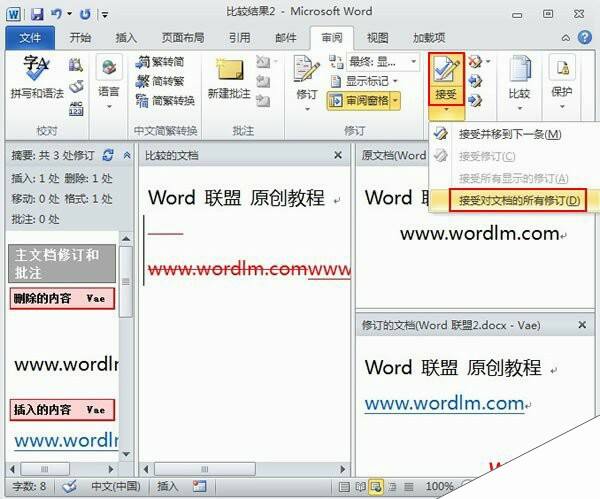Open customize quick access toolbar dropdown
Viewport: 600px width, 499px height.
[104, 15]
